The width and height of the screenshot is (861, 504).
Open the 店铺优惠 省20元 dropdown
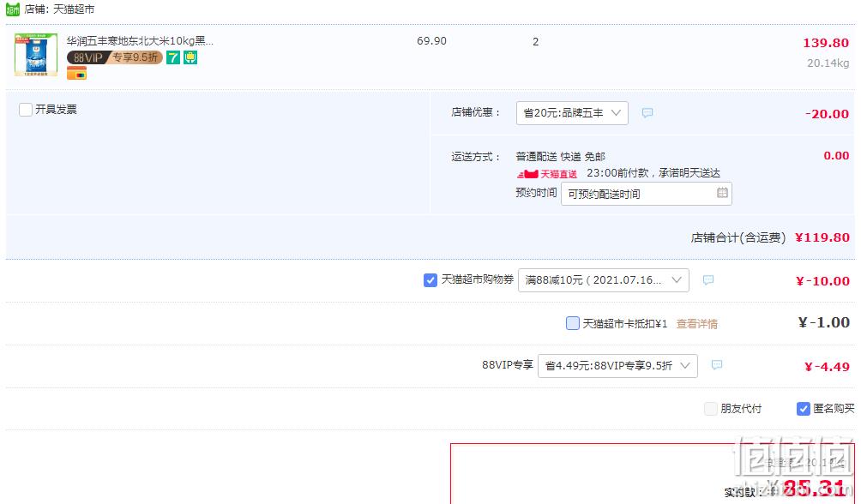pyautogui.click(x=572, y=113)
